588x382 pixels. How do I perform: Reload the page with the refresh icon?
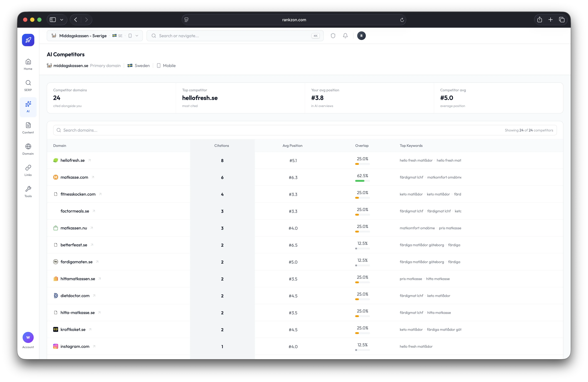[402, 20]
